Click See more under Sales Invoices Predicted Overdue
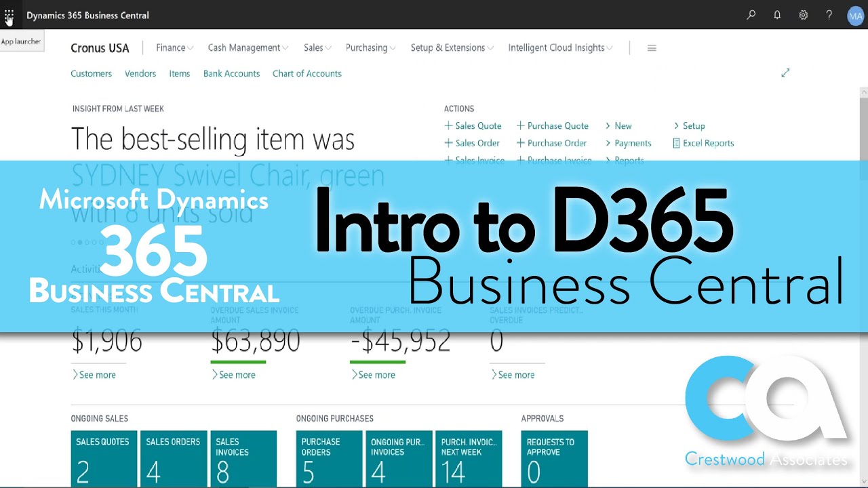 (512, 375)
